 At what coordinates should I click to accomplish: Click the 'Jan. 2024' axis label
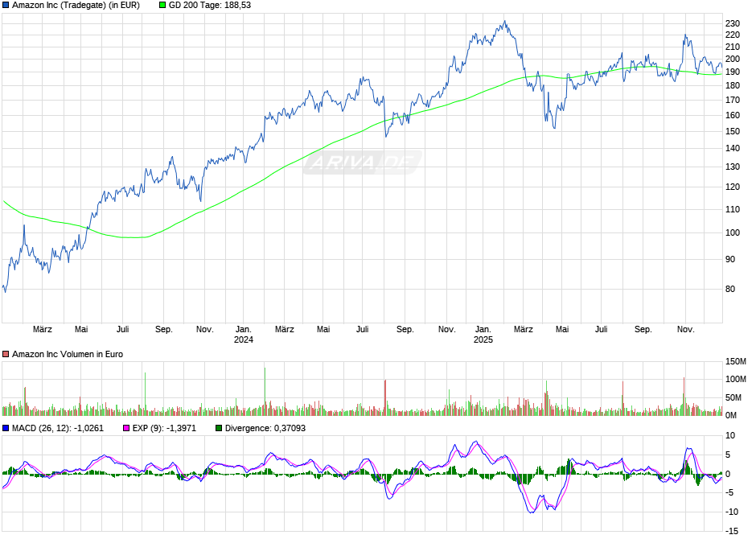(x=244, y=335)
